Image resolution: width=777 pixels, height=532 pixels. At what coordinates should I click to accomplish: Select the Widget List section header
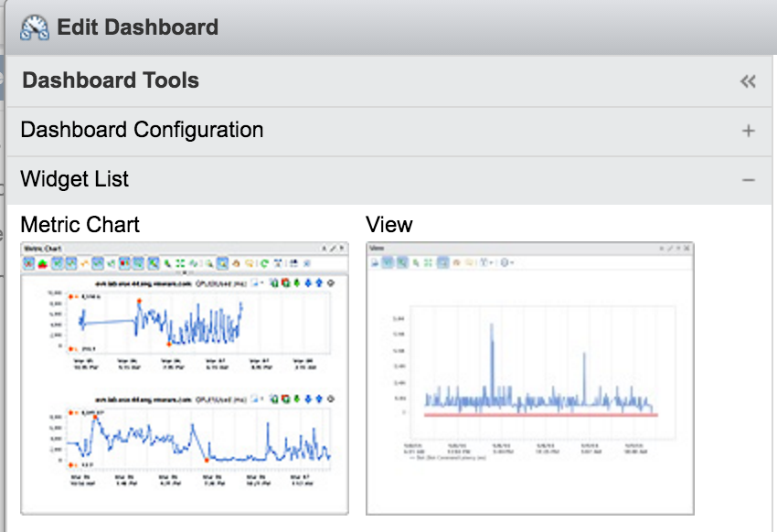[x=75, y=180]
